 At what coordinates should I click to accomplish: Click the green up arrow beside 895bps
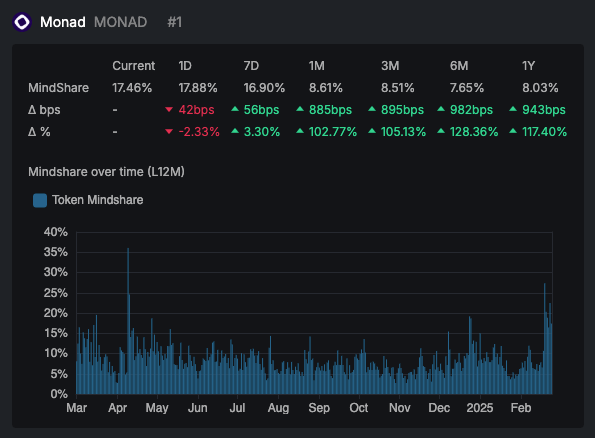click(x=372, y=109)
